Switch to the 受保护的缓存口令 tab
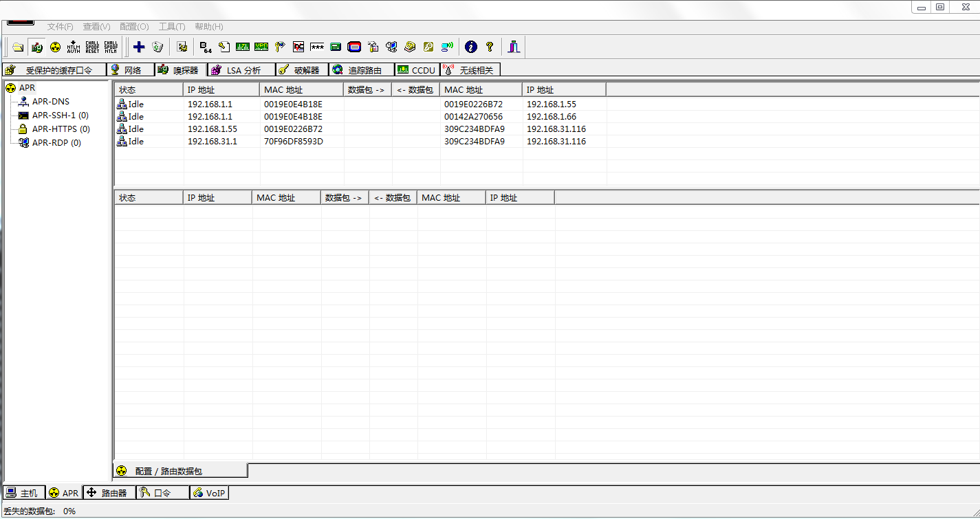Image resolution: width=980 pixels, height=519 pixels. (54, 69)
